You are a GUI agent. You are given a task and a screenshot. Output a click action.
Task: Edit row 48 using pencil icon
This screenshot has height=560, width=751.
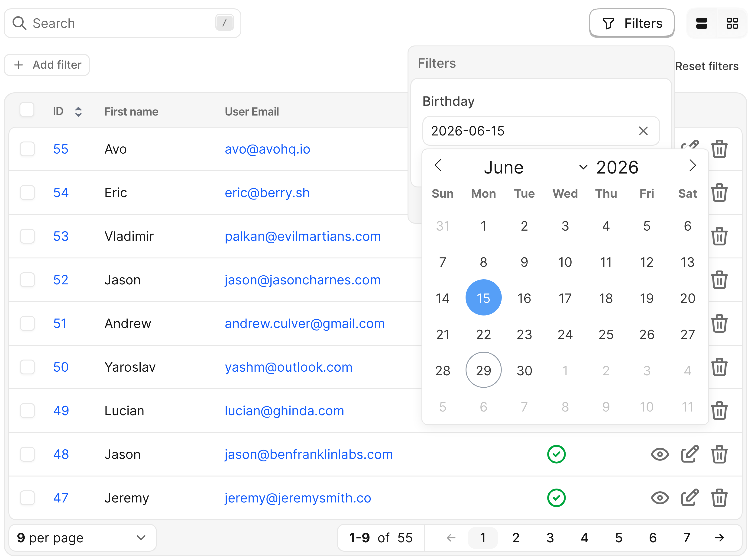pos(690,454)
